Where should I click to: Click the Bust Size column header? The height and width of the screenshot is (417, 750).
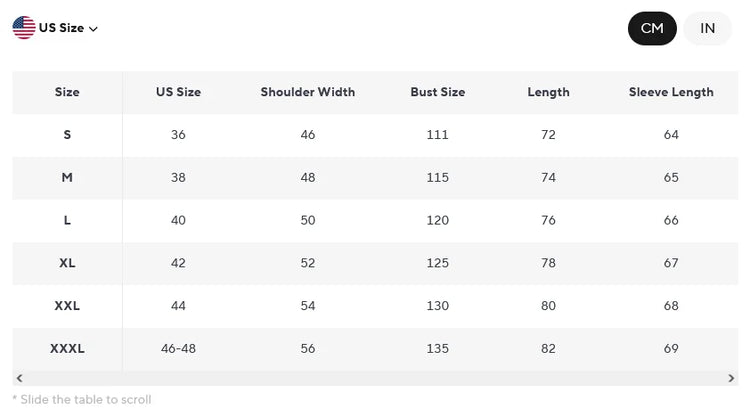(438, 92)
